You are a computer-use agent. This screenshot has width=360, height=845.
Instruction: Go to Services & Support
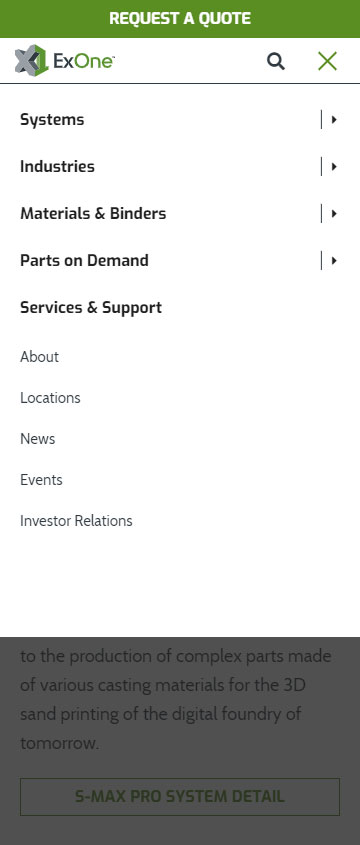91,307
